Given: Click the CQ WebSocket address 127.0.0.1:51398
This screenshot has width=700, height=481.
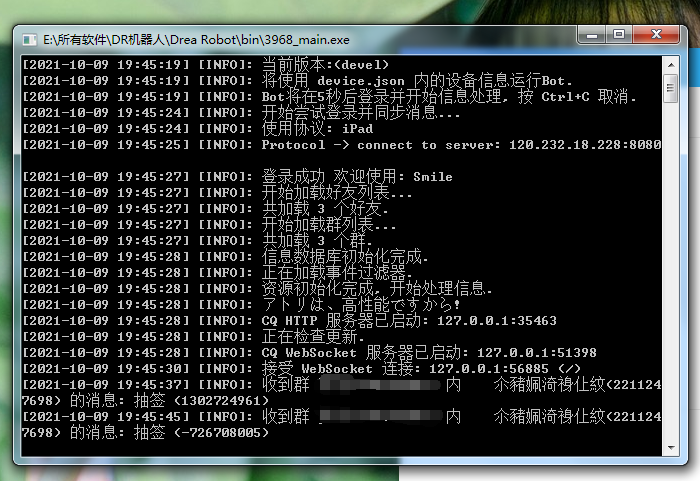Looking at the screenshot, I should pos(536,352).
